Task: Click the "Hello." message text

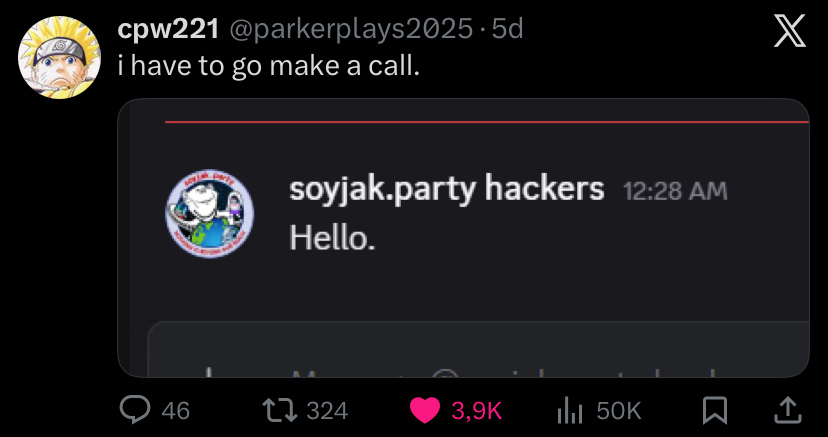Action: point(333,237)
